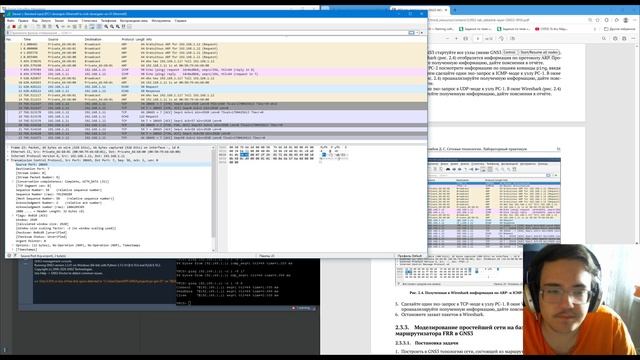Expand the Frame section in packet details
The width and height of the screenshot is (640, 360).
point(8,147)
